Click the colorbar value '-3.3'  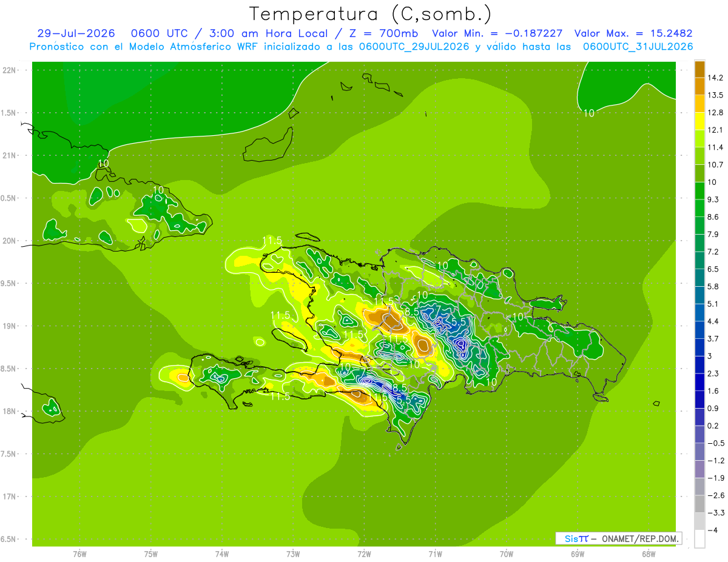[715, 513]
